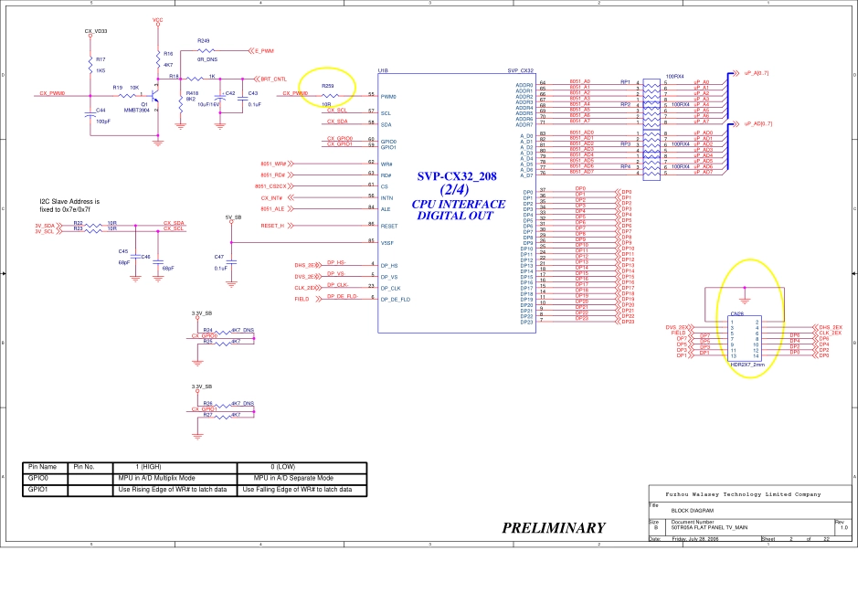Screen dimensions: 868x614
Task: Select the "C47" capacitor designator
Action: [219, 257]
